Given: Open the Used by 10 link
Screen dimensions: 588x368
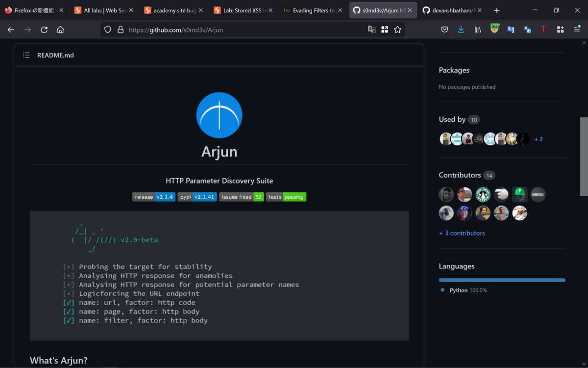Looking at the screenshot, I should (459, 119).
